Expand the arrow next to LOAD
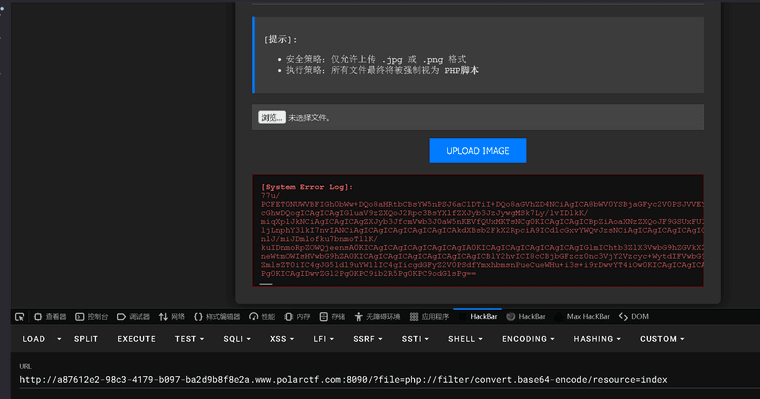 (59, 339)
